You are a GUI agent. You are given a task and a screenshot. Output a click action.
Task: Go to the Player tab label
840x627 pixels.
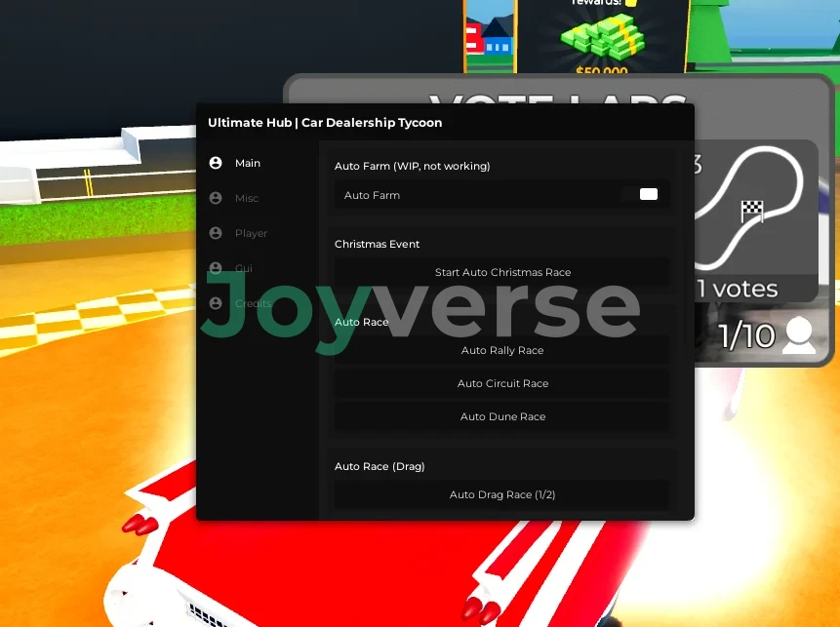tap(251, 233)
